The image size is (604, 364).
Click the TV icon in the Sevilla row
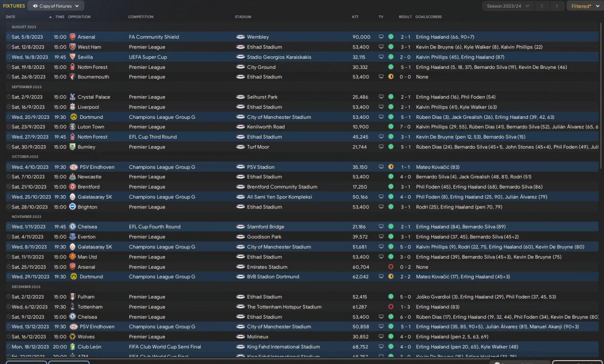[x=381, y=57]
